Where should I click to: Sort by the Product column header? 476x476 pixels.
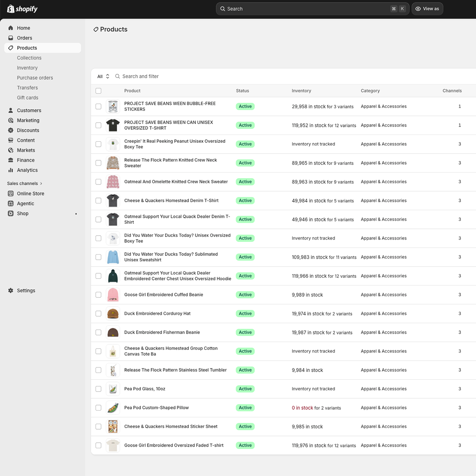point(132,91)
